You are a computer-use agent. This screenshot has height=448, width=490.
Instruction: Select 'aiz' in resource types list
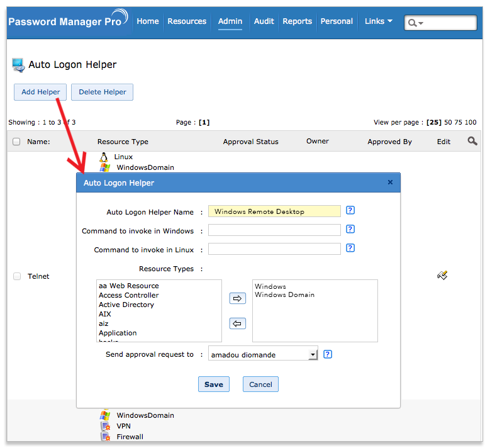(103, 323)
